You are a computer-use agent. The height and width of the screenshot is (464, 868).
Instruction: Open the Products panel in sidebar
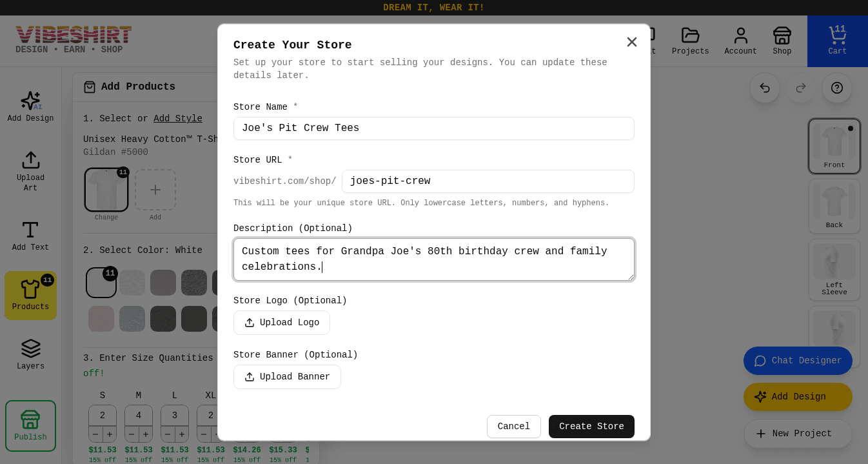pyautogui.click(x=30, y=296)
